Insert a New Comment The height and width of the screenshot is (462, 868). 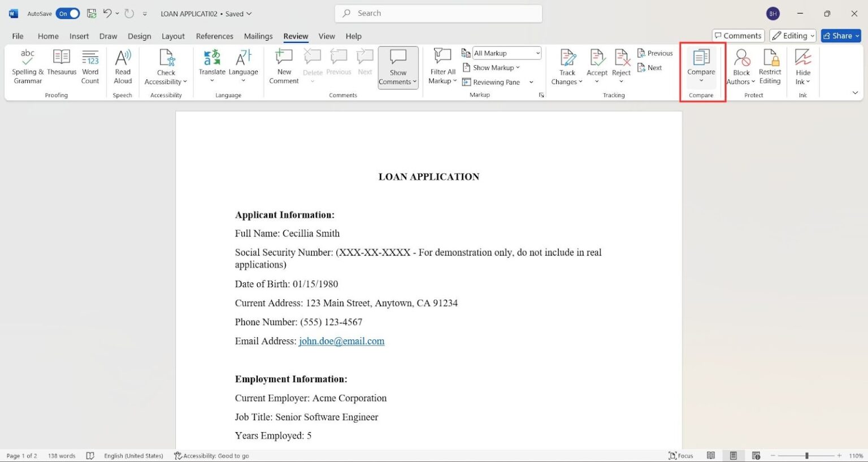[x=283, y=66]
